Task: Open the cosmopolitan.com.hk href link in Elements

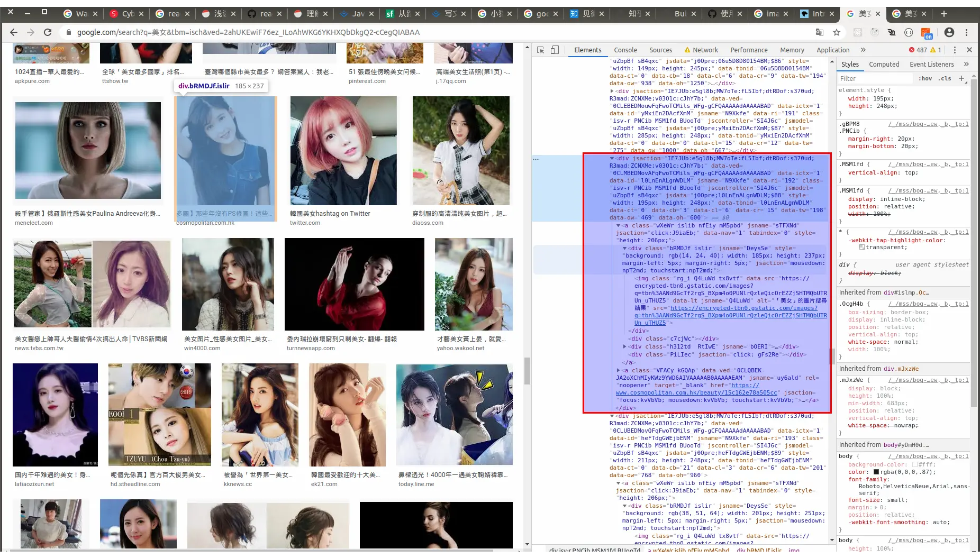Action: click(696, 392)
